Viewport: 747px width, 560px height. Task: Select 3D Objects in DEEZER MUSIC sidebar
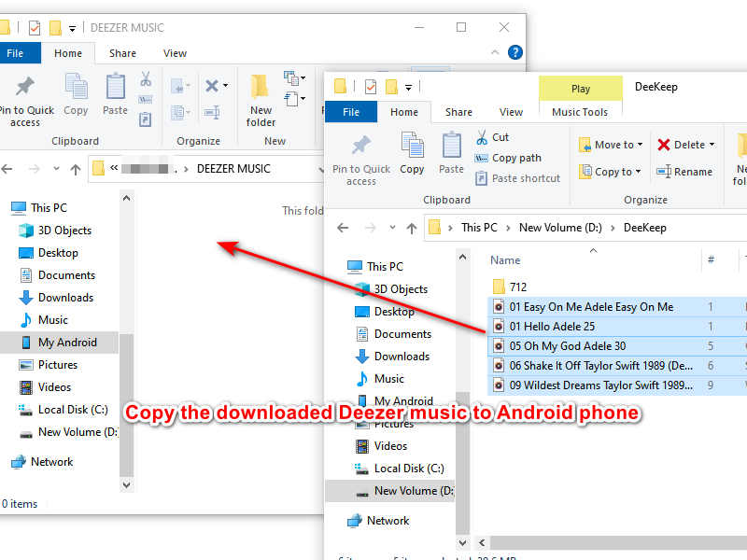click(56, 231)
